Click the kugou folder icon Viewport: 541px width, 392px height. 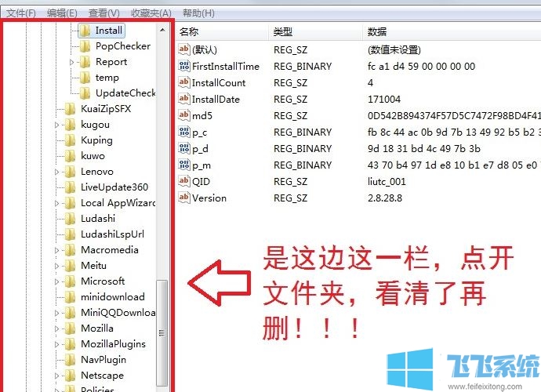click(x=70, y=125)
